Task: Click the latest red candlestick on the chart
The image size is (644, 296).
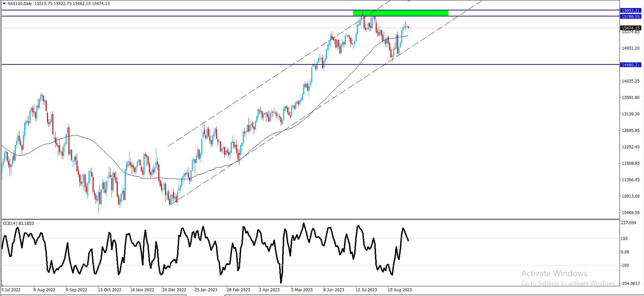Action: (x=408, y=27)
